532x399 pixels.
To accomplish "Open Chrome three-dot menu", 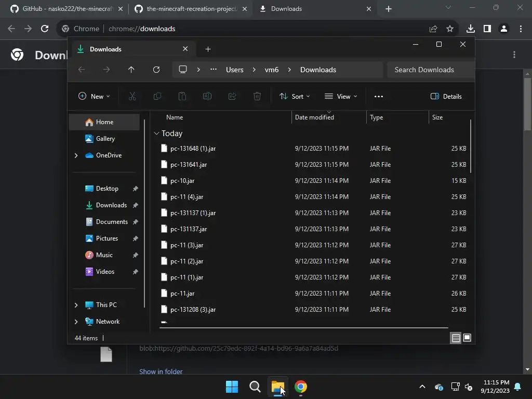I will [x=521, y=29].
